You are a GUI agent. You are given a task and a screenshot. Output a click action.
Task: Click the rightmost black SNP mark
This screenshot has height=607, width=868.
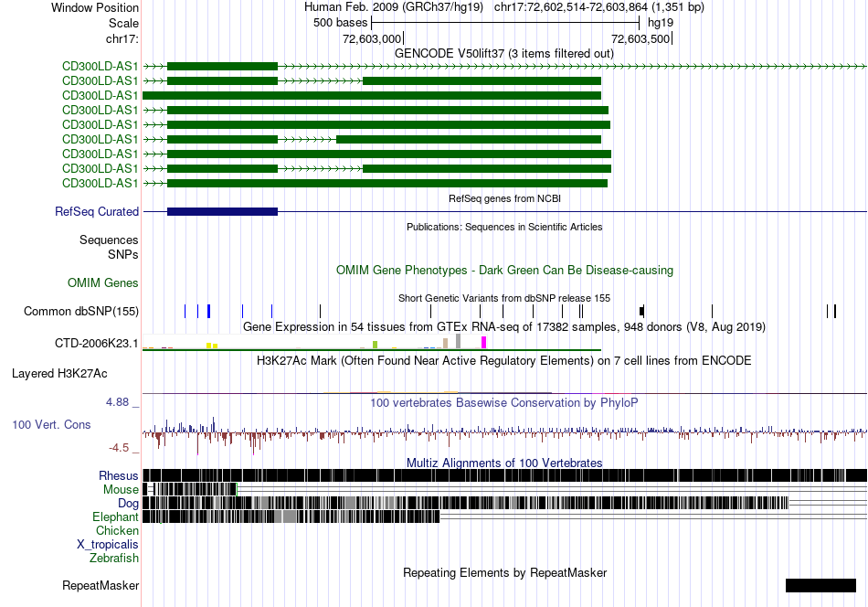(x=835, y=311)
